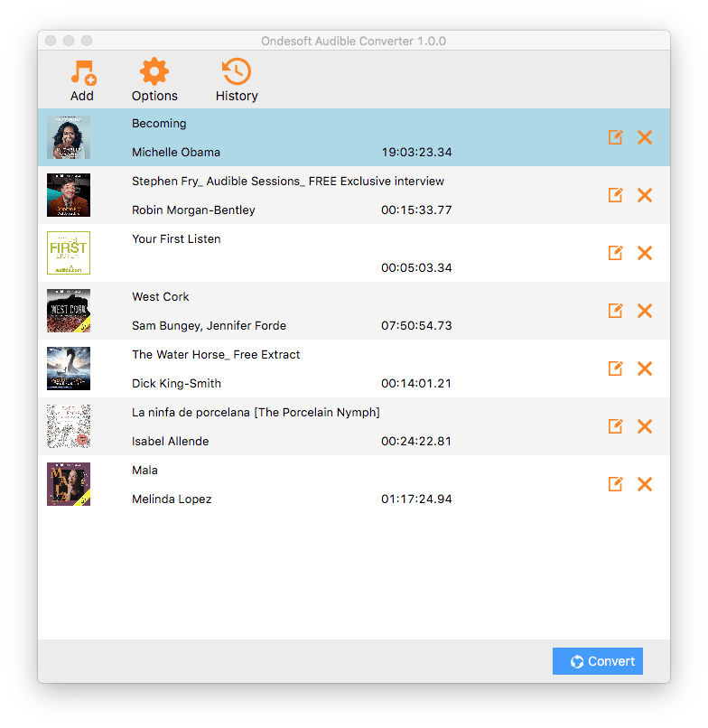Open the History clock icon
Screen dimensions: 708x728
tap(237, 71)
